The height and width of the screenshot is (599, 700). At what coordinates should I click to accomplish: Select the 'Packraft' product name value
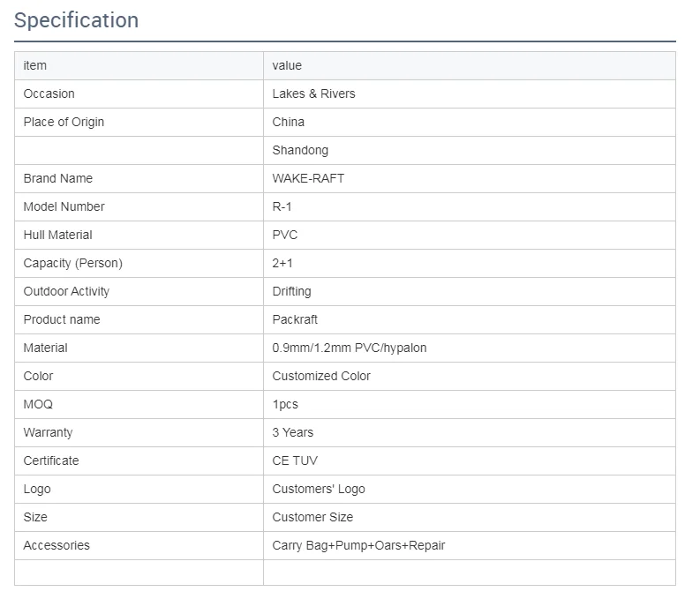[295, 319]
